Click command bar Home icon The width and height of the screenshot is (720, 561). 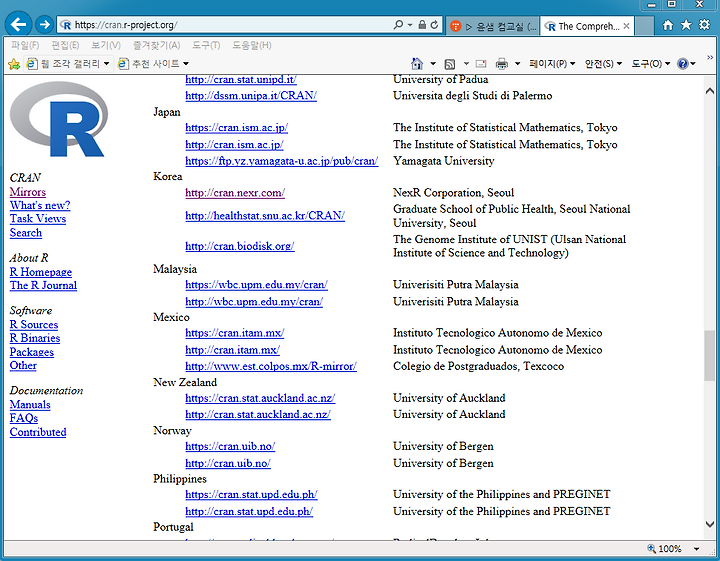pyautogui.click(x=417, y=63)
